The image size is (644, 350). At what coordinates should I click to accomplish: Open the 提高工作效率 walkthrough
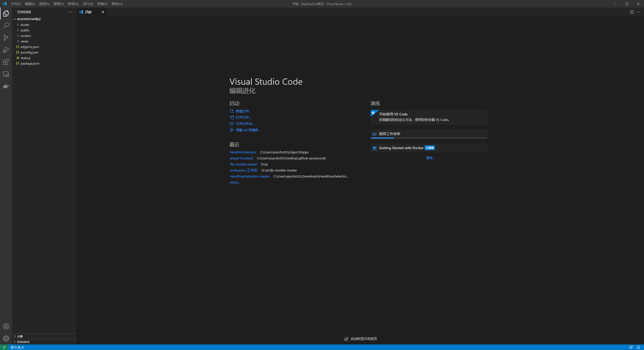tap(429, 134)
